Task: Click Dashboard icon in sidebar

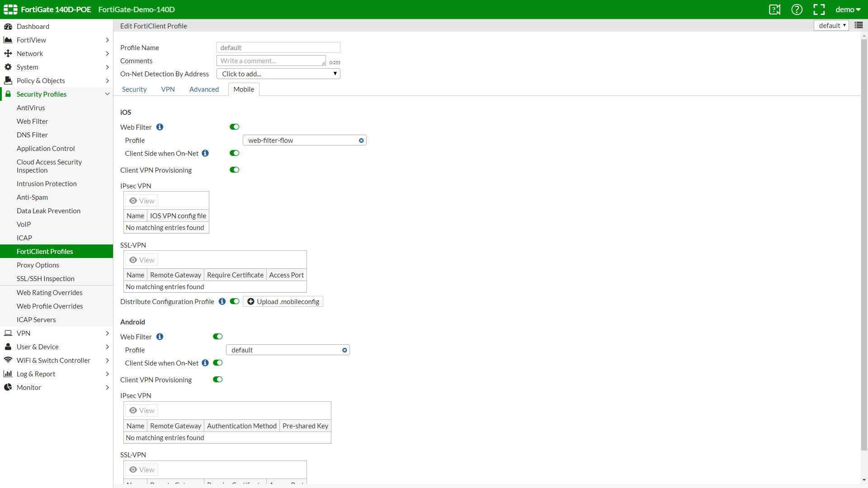Action: [8, 26]
